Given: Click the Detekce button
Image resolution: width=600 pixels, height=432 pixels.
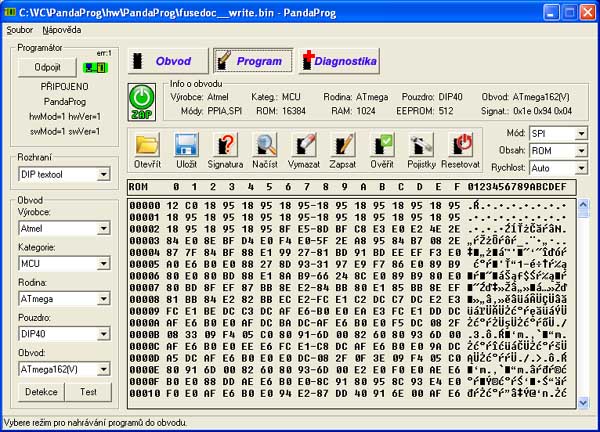Looking at the screenshot, I should pyautogui.click(x=41, y=392).
